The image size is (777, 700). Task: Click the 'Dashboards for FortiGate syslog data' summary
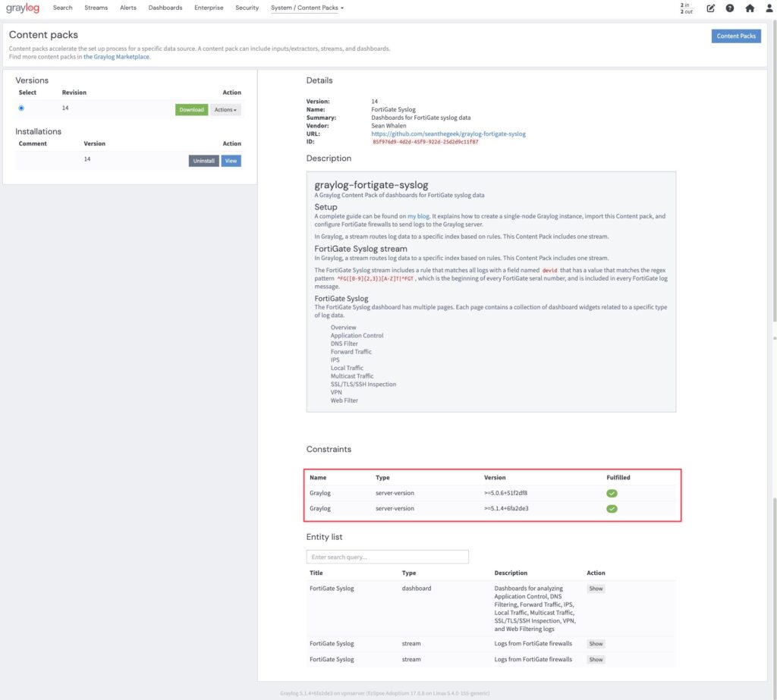pos(420,118)
